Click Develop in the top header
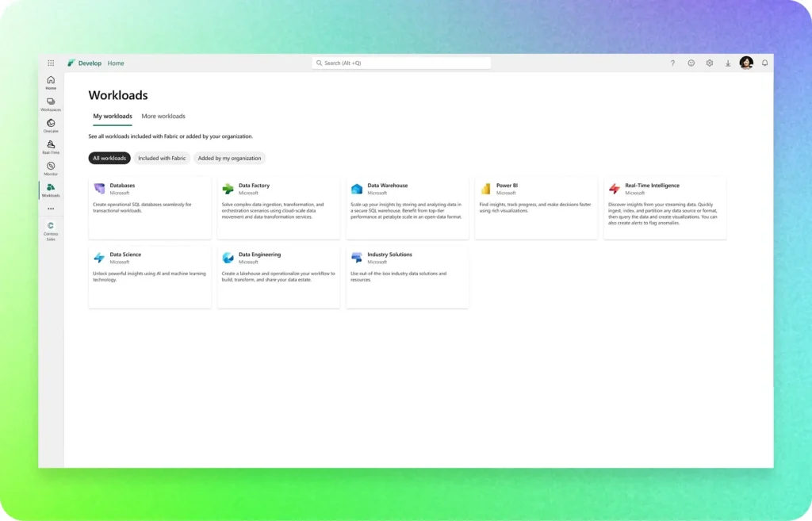812x521 pixels. click(90, 63)
